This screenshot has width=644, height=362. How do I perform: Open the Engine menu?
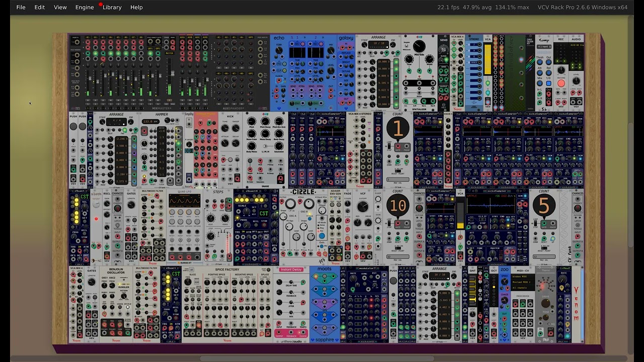click(85, 7)
